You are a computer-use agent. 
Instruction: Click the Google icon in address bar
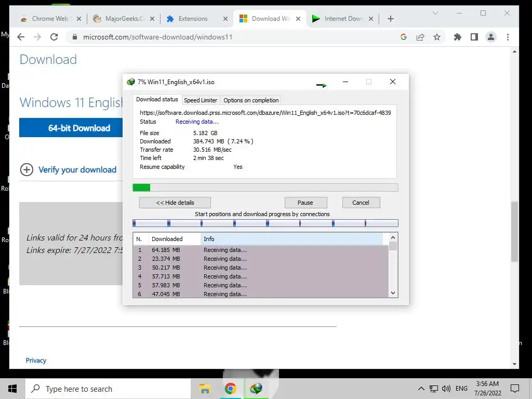[403, 37]
